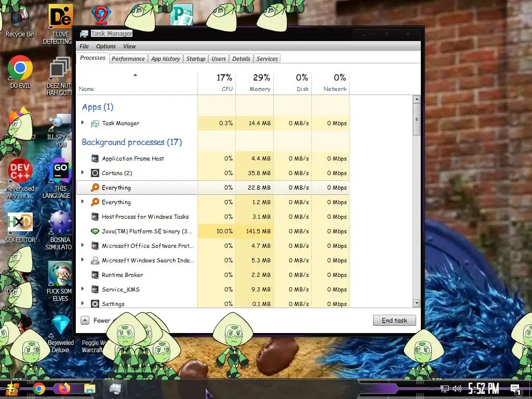Expand the Settings process row
The height and width of the screenshot is (399, 532).
click(x=83, y=303)
